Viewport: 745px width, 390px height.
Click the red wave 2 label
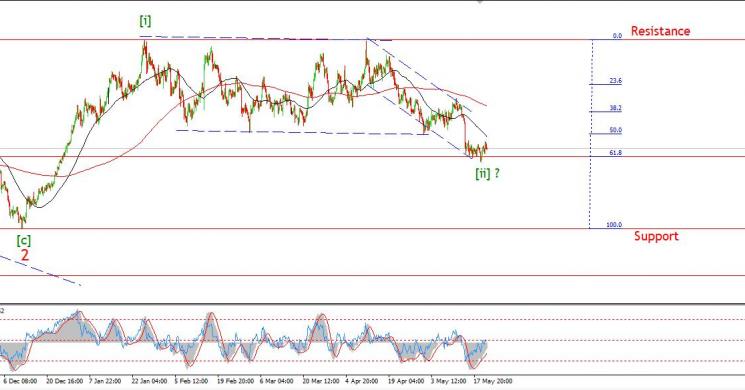(x=25, y=255)
